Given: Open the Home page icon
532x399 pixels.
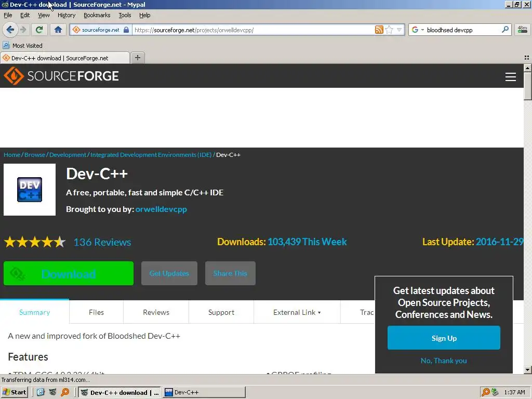Looking at the screenshot, I should tap(58, 30).
